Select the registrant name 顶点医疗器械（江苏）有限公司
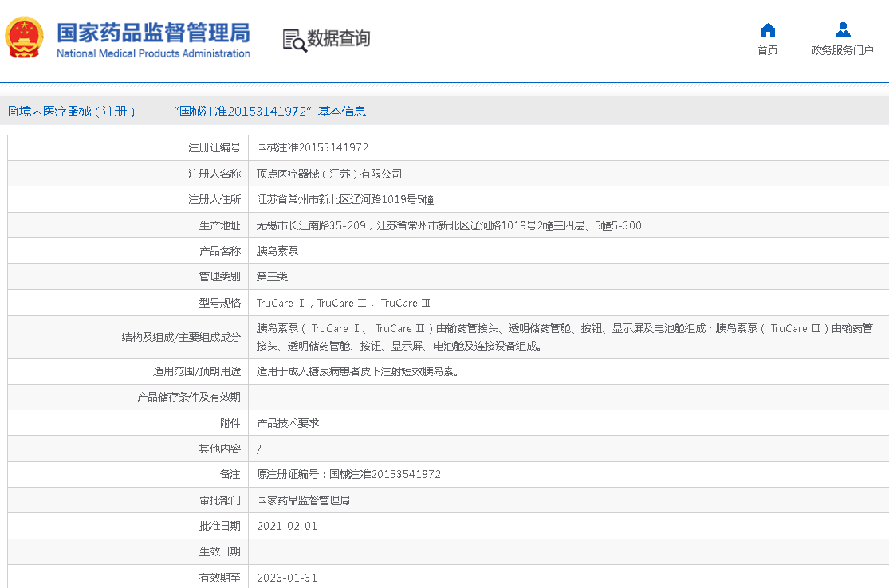 (x=328, y=174)
